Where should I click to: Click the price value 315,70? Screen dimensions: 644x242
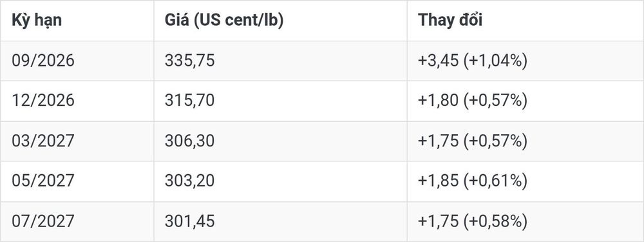pos(190,101)
